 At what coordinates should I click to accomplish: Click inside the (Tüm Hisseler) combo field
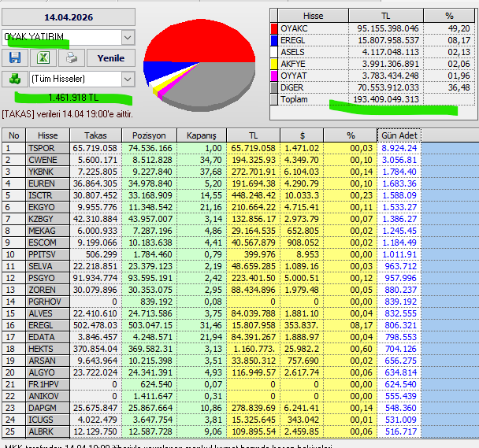coord(76,79)
